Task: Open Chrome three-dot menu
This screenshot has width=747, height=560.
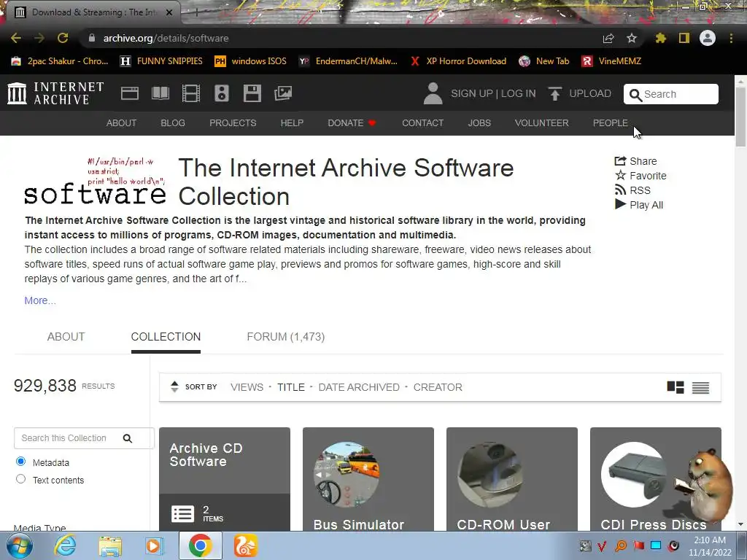Action: [x=731, y=38]
